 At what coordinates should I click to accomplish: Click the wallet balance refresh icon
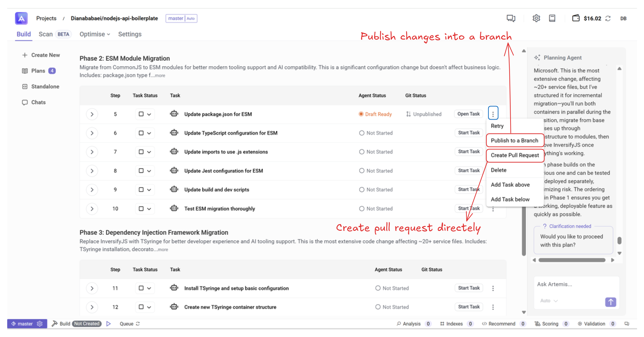pyautogui.click(x=608, y=18)
